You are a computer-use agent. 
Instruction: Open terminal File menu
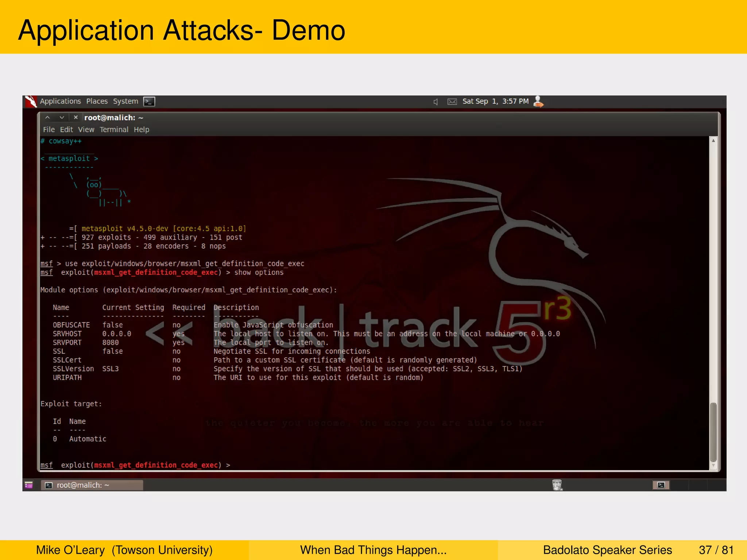coord(49,130)
